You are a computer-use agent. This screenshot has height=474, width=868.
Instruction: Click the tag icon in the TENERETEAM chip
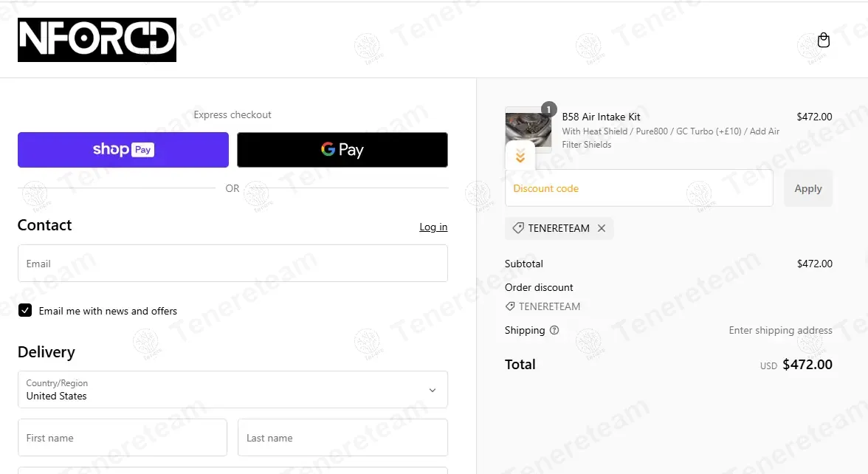(x=518, y=228)
